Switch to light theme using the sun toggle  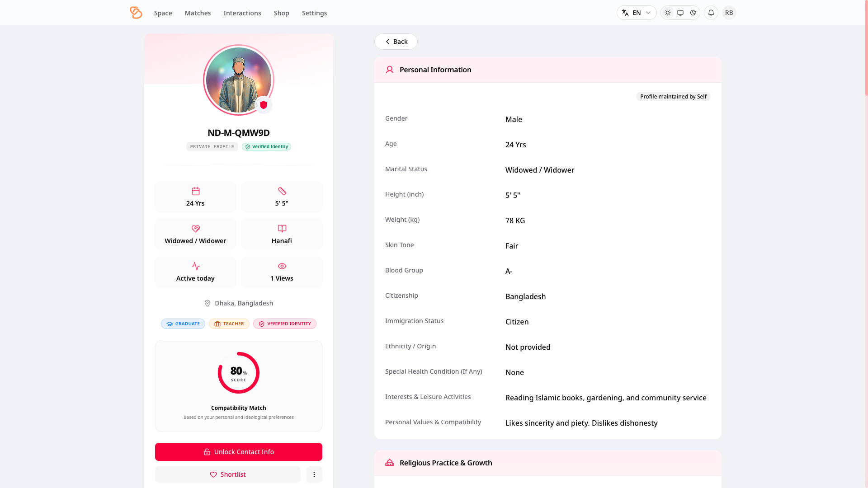[667, 13]
